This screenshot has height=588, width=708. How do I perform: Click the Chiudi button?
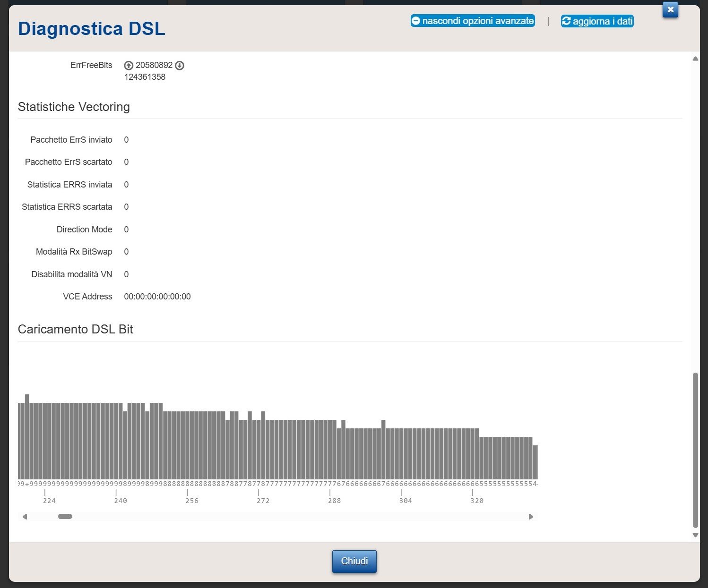pyautogui.click(x=354, y=561)
